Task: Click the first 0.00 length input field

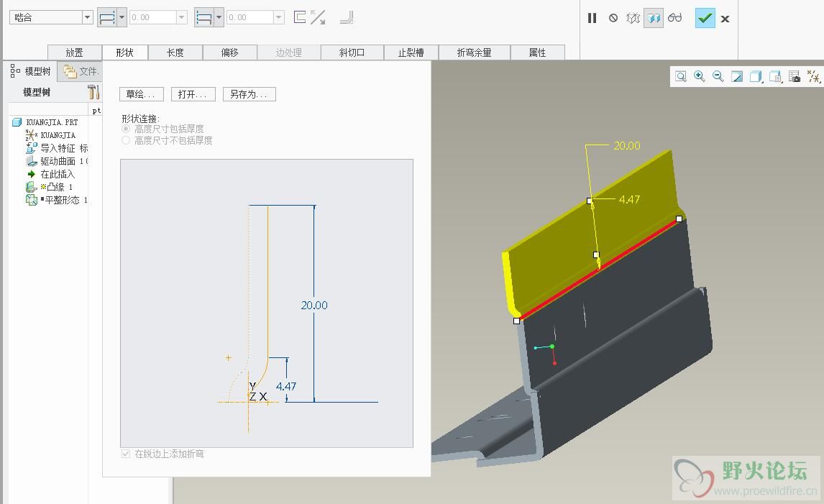Action: (153, 17)
